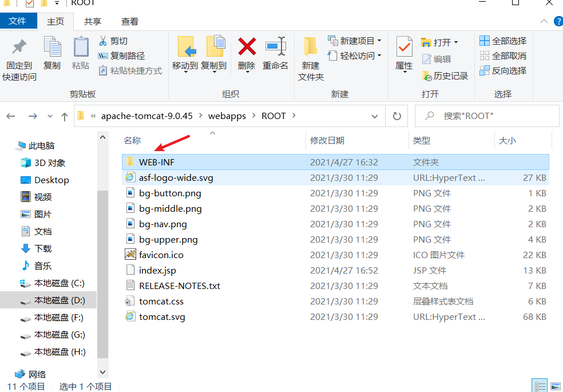Click History (历史记录) in the ribbon
Screen dimensions: 563x392
point(445,76)
